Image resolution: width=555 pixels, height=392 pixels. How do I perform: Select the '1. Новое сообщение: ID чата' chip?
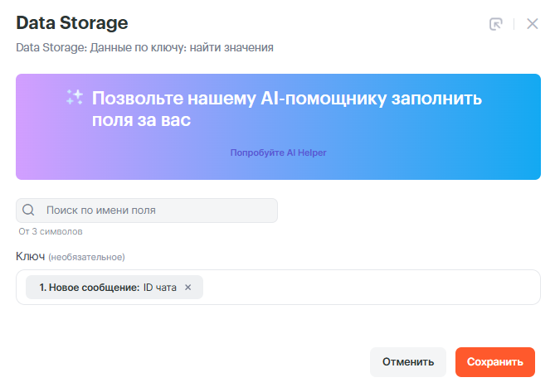90,288
